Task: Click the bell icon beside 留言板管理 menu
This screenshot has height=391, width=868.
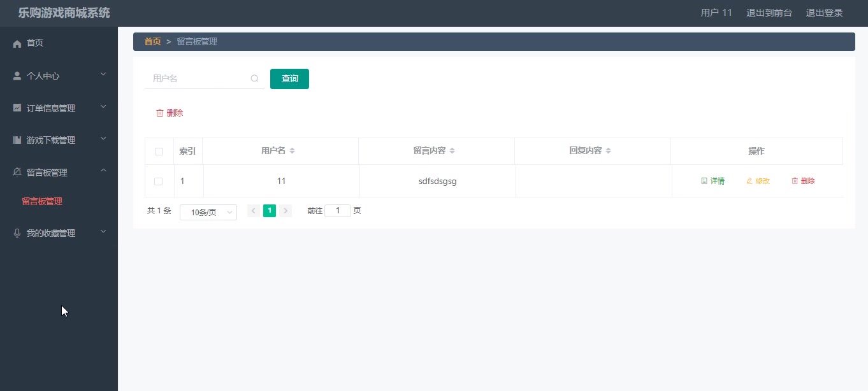Action: tap(17, 173)
